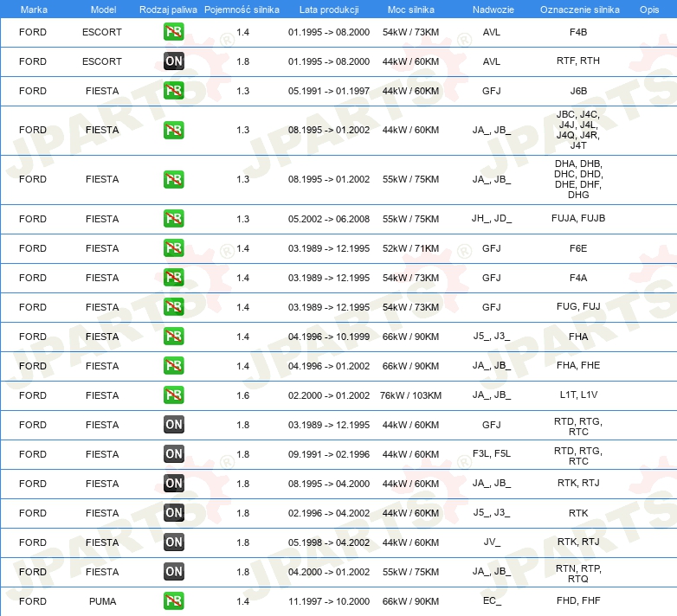
Task: Select the PUMA model cell
Action: [102, 601]
